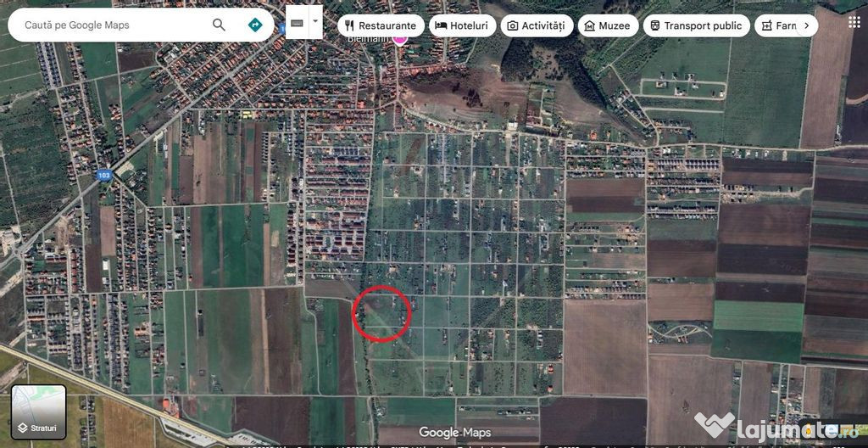Focus the Caută pe Google Maps field
Screen dimensions: 868x448
[x=111, y=25]
